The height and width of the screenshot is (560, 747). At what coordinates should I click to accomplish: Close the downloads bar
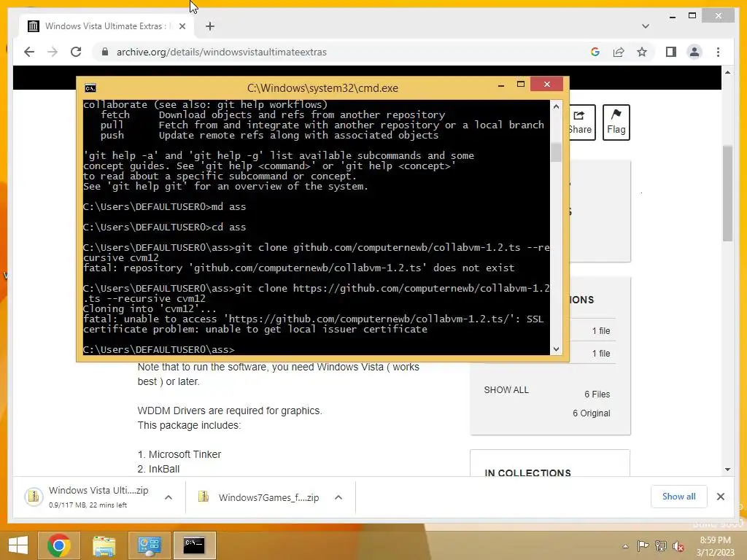coord(720,497)
